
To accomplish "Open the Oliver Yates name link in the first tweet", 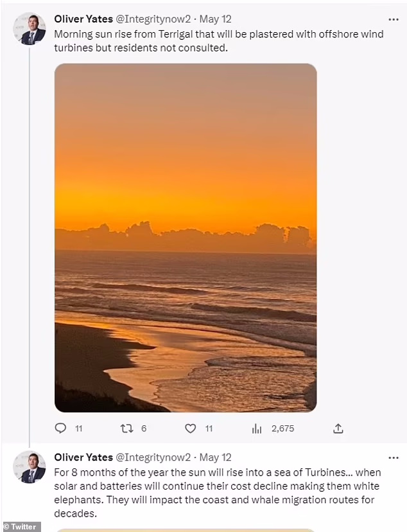I will 83,19.
